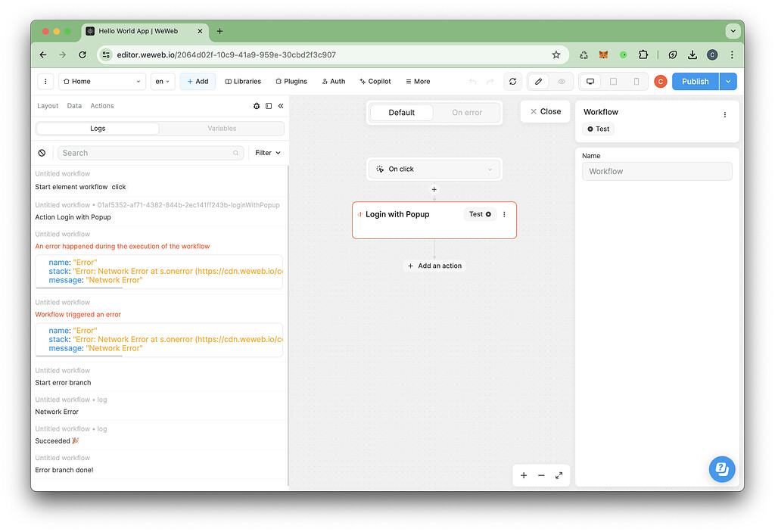Open the support chat bubble icon
775x532 pixels.
[721, 469]
